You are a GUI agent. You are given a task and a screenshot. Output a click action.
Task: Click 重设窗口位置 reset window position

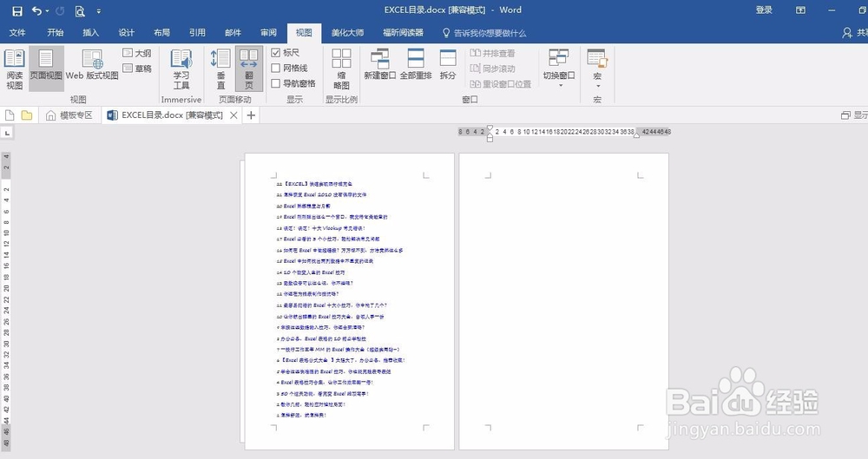501,84
